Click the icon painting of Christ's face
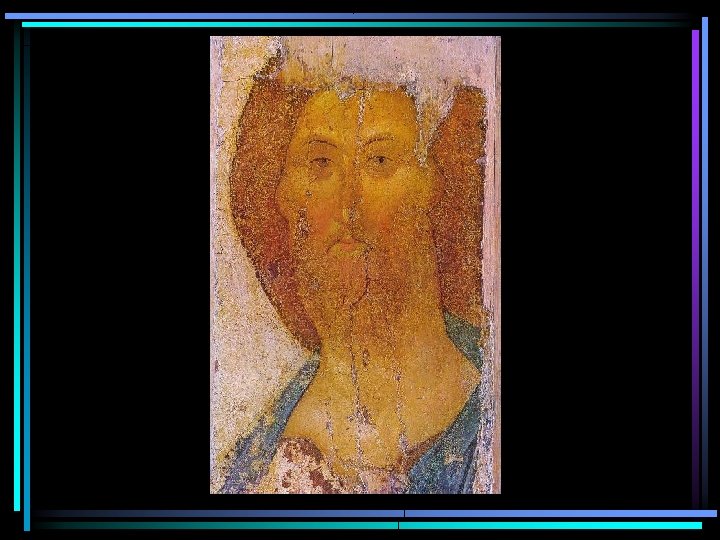Image resolution: width=720 pixels, height=540 pixels. [x=355, y=265]
